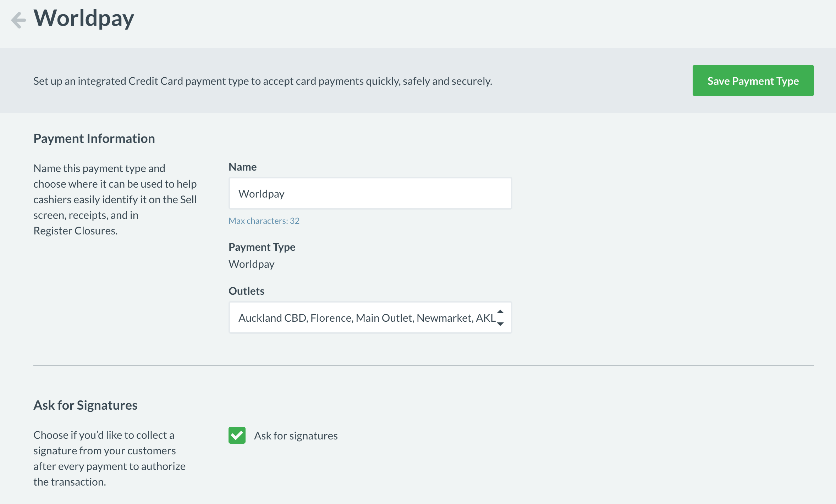Click the 'Name this payment type' help text

pos(115,199)
